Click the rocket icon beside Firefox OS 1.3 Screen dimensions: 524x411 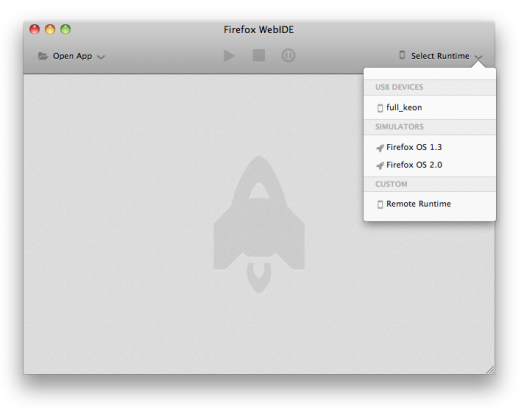[380, 148]
